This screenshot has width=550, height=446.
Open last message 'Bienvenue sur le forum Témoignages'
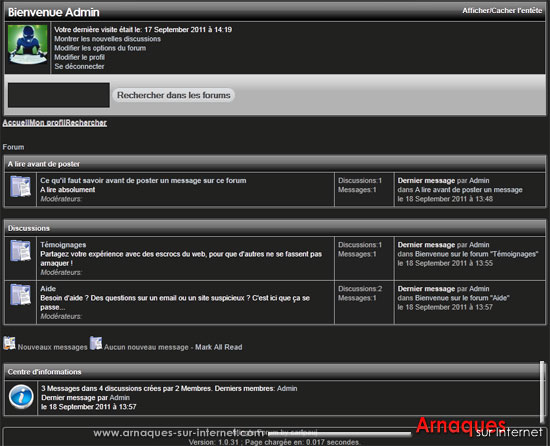click(x=476, y=254)
